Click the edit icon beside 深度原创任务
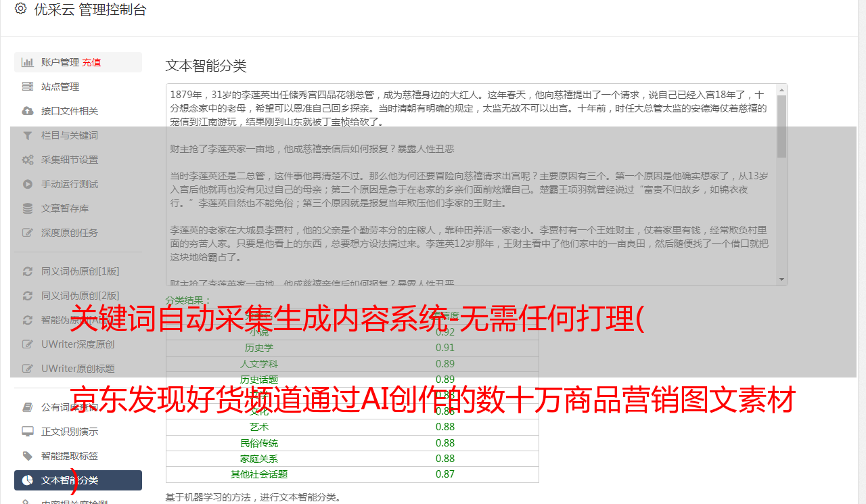This screenshot has height=504, width=866. (28, 233)
